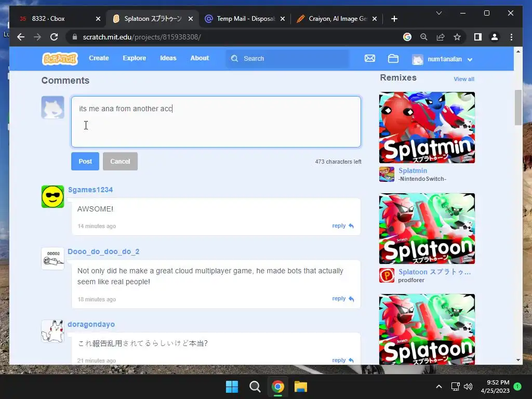Open the Ideas menu item

[x=168, y=58]
